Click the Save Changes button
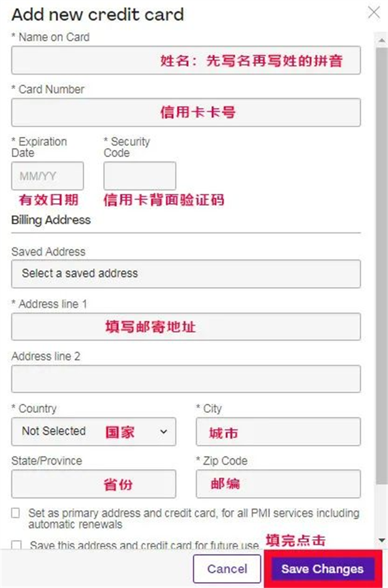 click(322, 569)
